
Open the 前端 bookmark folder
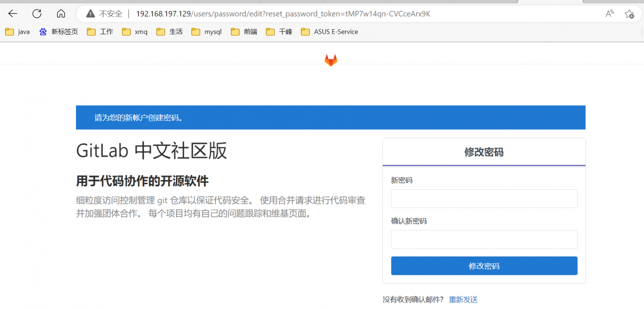point(244,32)
